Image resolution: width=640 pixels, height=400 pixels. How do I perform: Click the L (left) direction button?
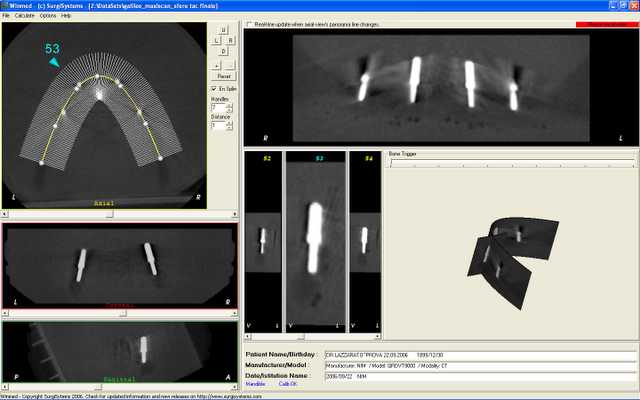pos(217,40)
